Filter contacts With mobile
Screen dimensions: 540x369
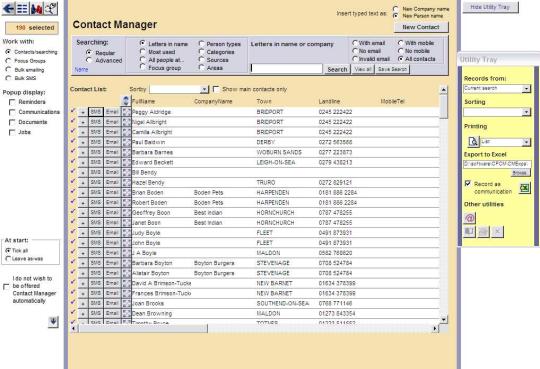click(401, 43)
